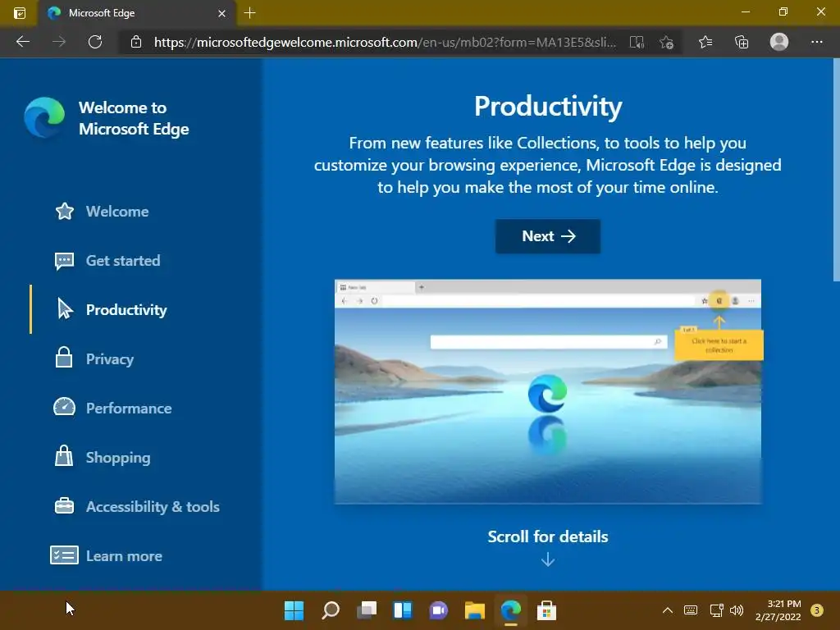
Task: Open Teams Chat on taskbar
Action: [438, 610]
